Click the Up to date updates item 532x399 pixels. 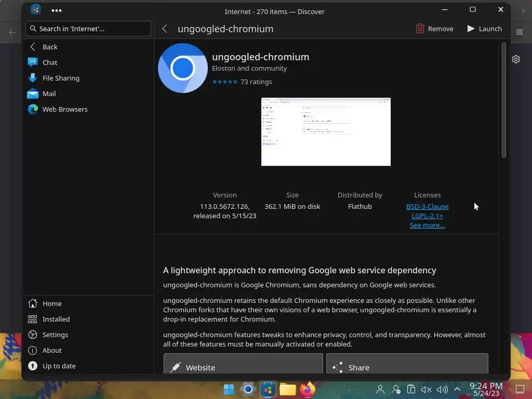click(x=88, y=366)
